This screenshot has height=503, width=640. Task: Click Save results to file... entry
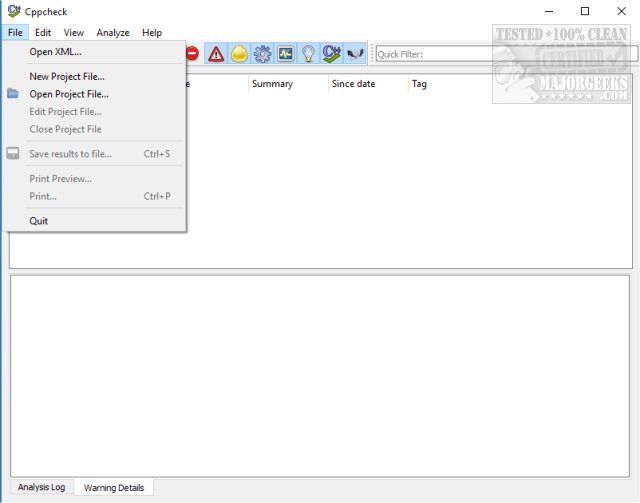pos(95,154)
